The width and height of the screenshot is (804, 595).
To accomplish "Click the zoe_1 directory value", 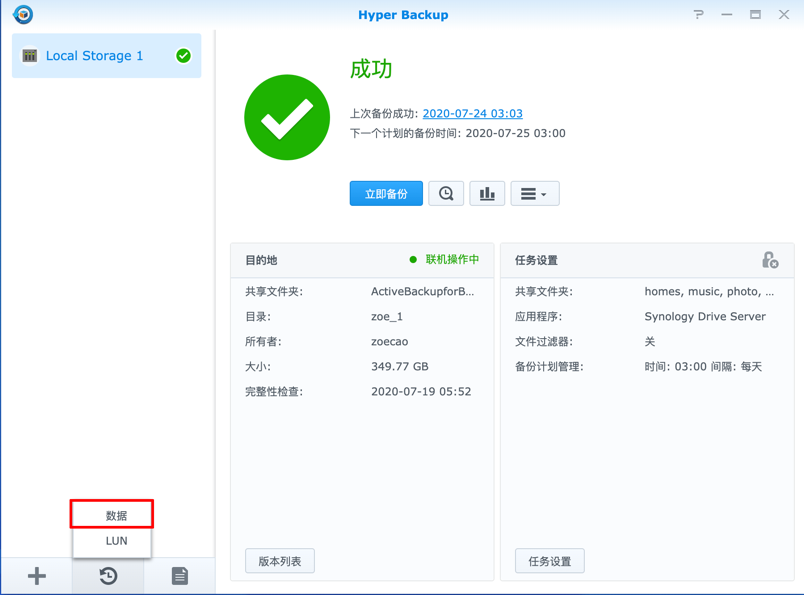I will [x=387, y=316].
